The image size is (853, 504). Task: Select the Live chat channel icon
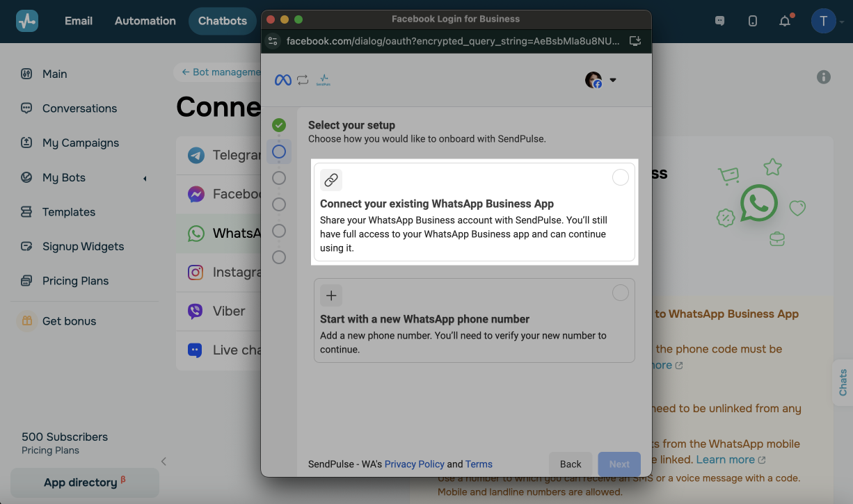tap(196, 350)
